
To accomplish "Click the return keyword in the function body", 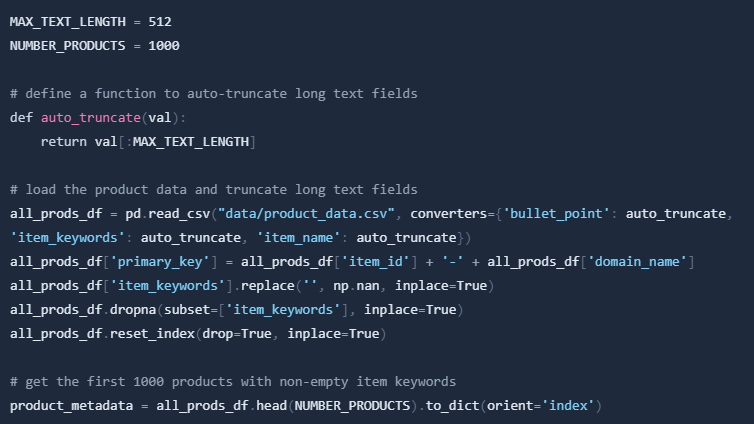I will 64,141.
